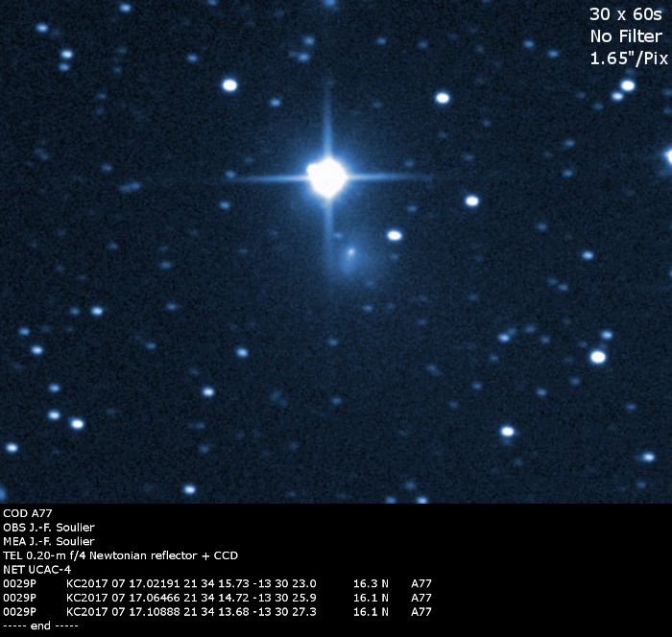672x637 pixels.
Task: Click the timestamp '17.06466' in the second row
Action: [155, 598]
